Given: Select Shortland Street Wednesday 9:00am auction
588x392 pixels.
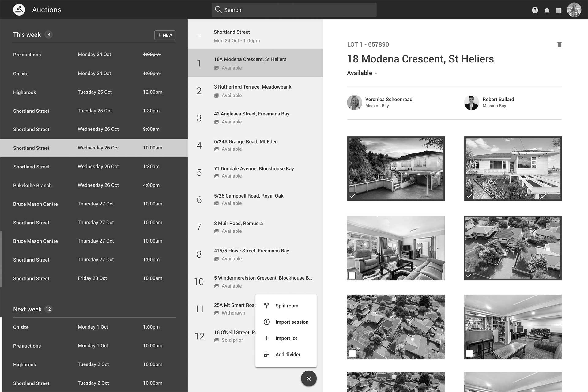Looking at the screenshot, I should (x=94, y=129).
